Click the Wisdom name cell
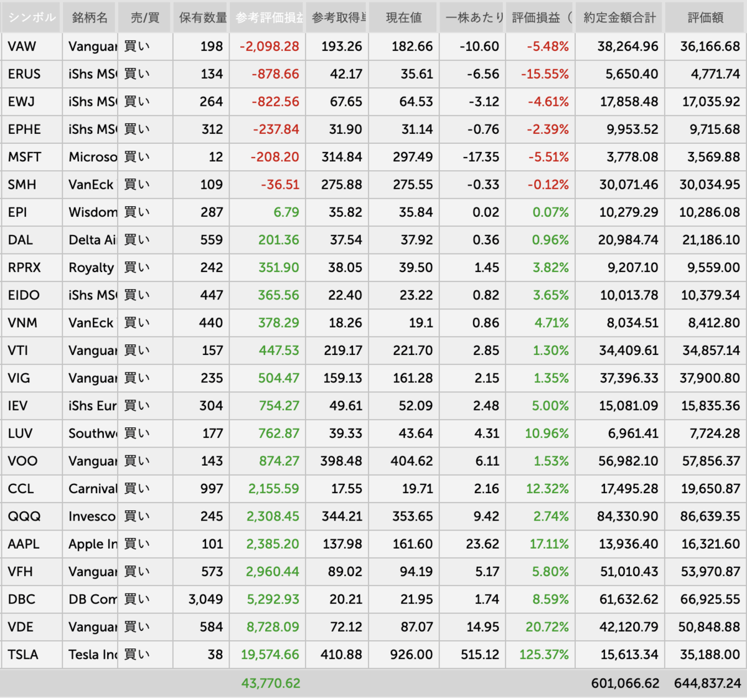 tap(90, 212)
